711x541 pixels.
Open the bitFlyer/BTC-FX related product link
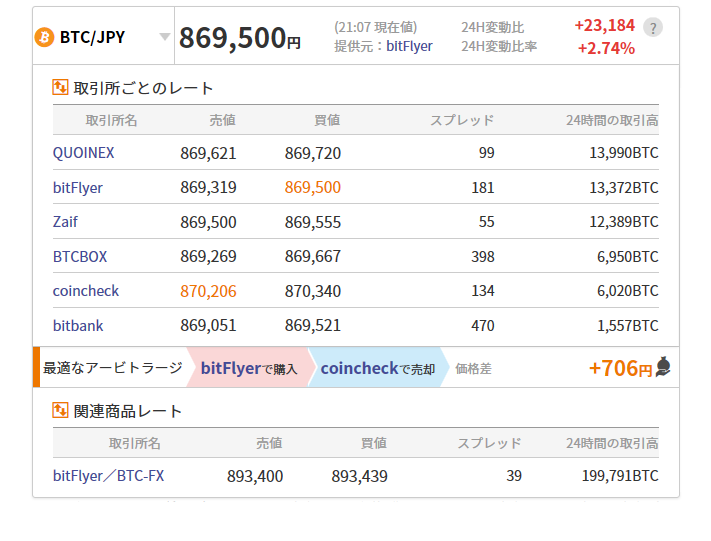[108, 476]
